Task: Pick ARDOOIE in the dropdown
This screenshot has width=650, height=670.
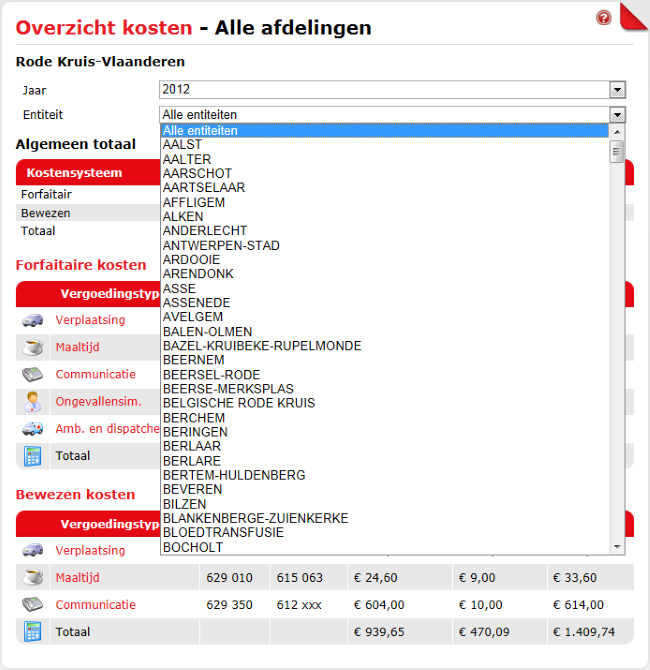Action: pos(385,259)
